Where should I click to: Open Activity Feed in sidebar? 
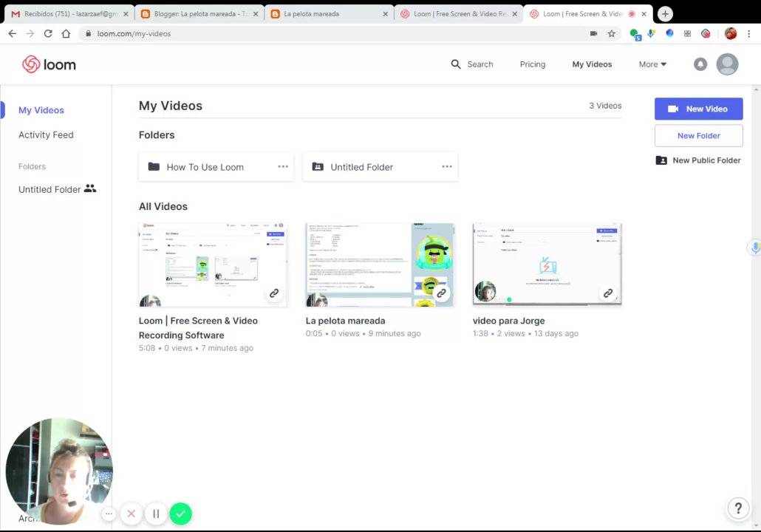(x=46, y=135)
